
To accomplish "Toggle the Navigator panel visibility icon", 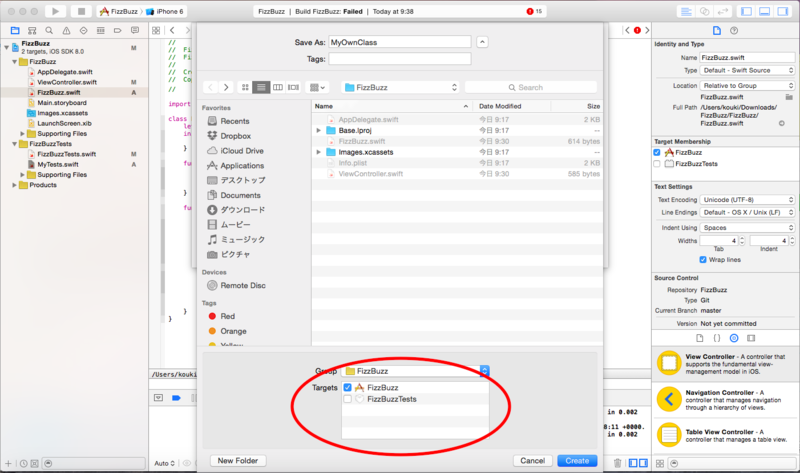I will coord(747,11).
